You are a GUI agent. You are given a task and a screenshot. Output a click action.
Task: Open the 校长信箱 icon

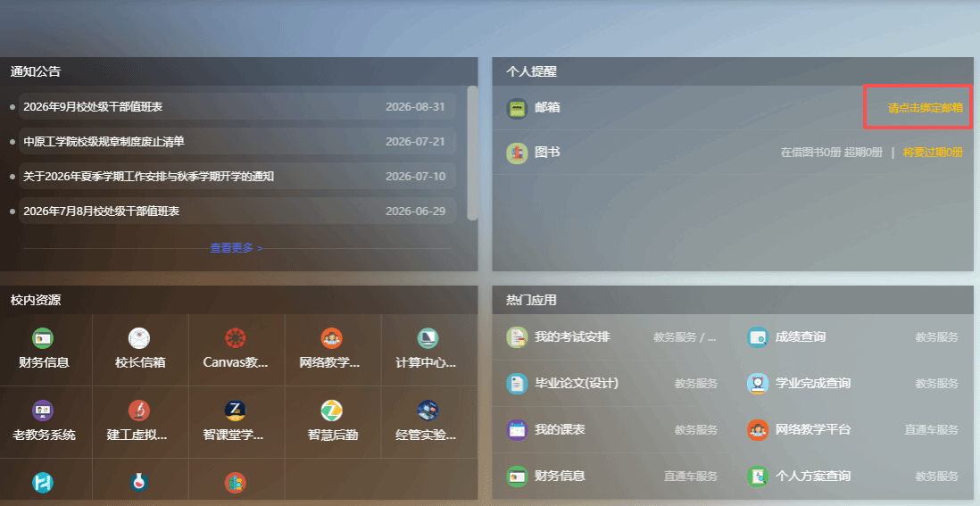pyautogui.click(x=138, y=338)
